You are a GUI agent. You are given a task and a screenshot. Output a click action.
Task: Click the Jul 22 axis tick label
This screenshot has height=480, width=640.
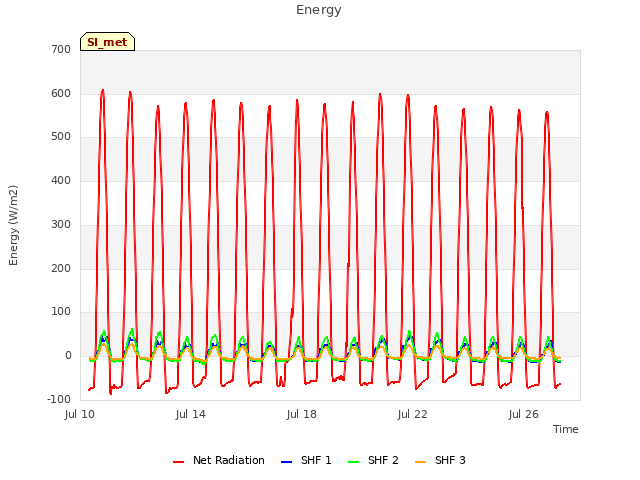point(413,414)
